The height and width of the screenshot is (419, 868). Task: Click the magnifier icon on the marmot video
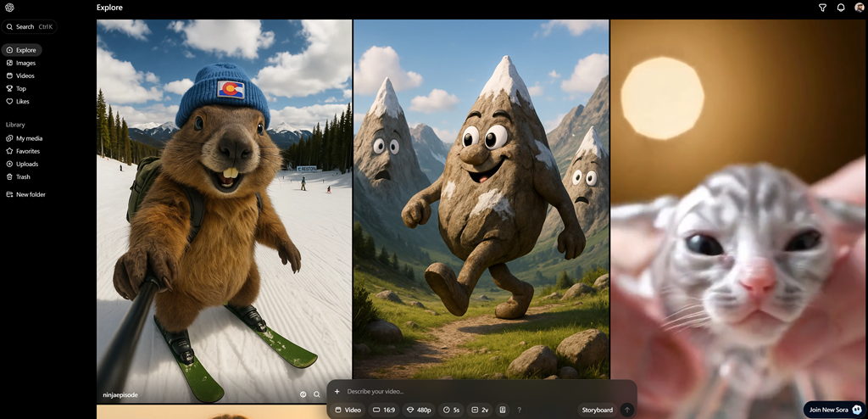(317, 394)
